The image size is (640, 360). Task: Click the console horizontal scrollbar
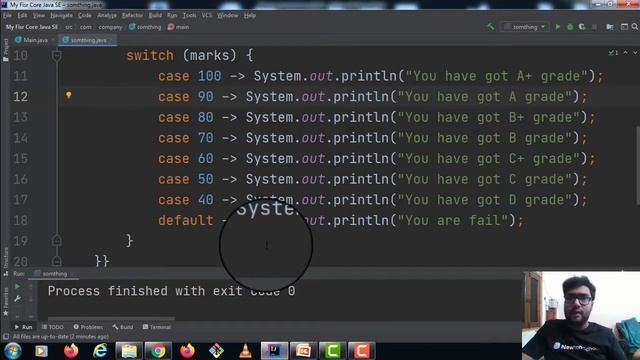111,318
